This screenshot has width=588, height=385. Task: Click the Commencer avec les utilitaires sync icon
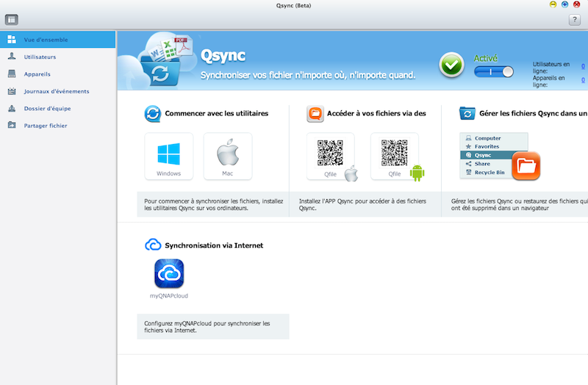153,114
